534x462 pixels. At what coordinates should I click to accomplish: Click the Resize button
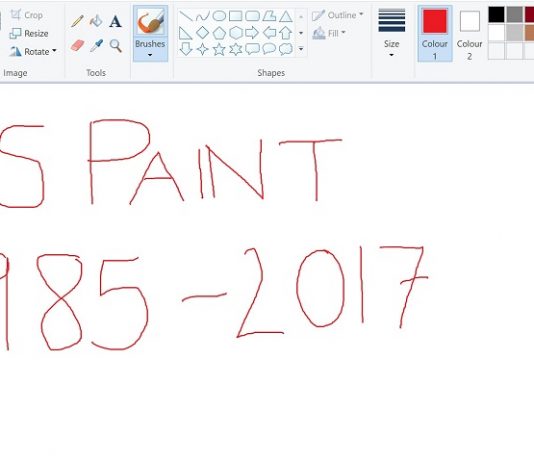tap(29, 33)
